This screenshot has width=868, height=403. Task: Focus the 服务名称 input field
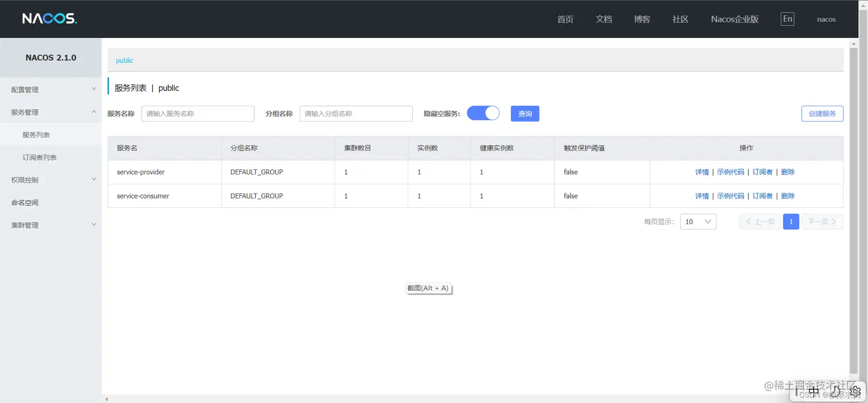point(198,114)
